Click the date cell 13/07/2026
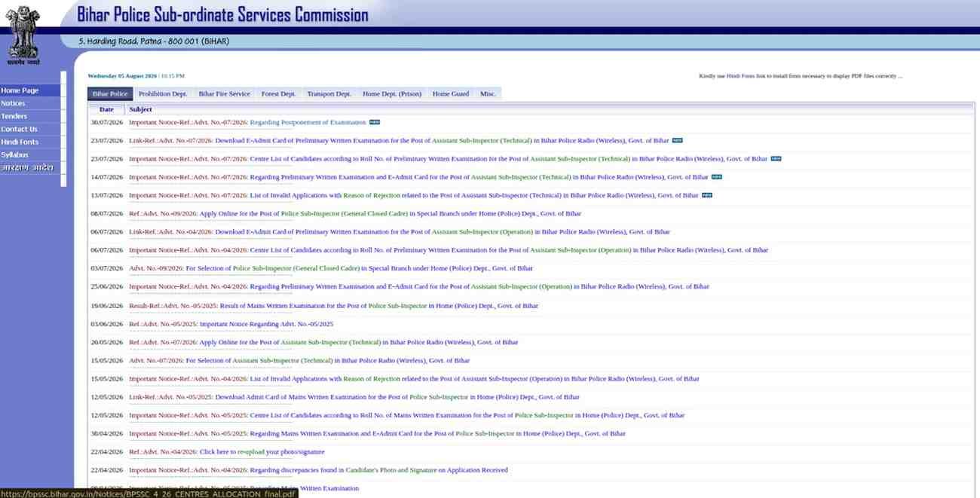The width and height of the screenshot is (980, 498). (106, 195)
